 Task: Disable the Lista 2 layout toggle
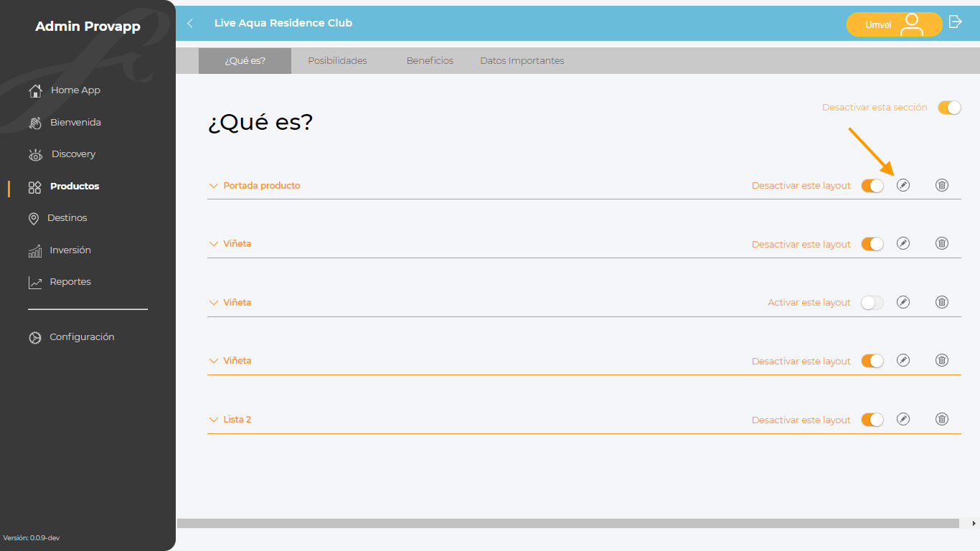[x=872, y=420]
